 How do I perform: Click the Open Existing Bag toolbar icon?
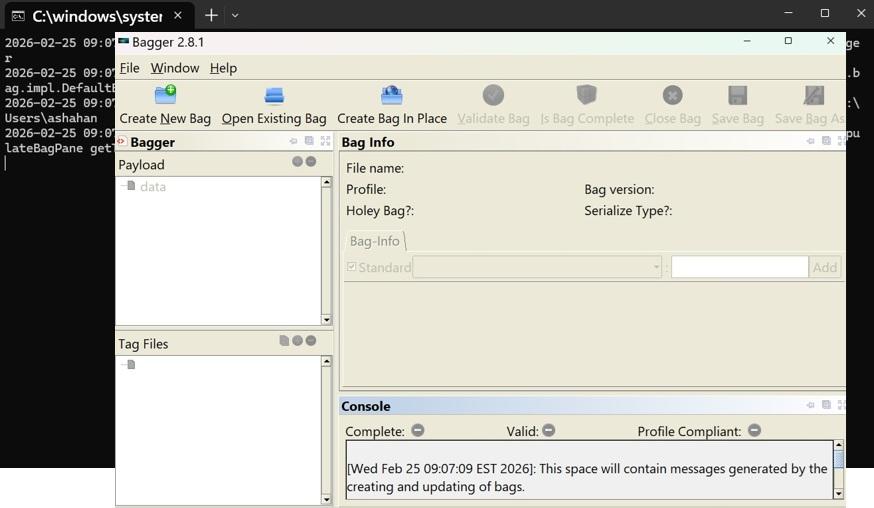pos(274,96)
